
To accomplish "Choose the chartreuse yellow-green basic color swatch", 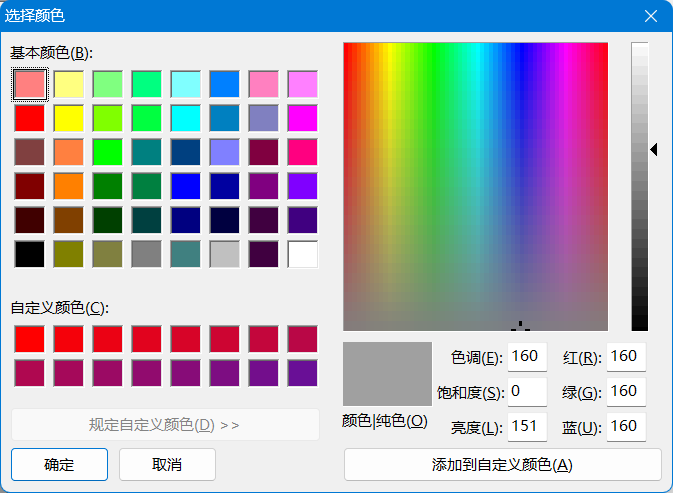I will click(x=108, y=118).
